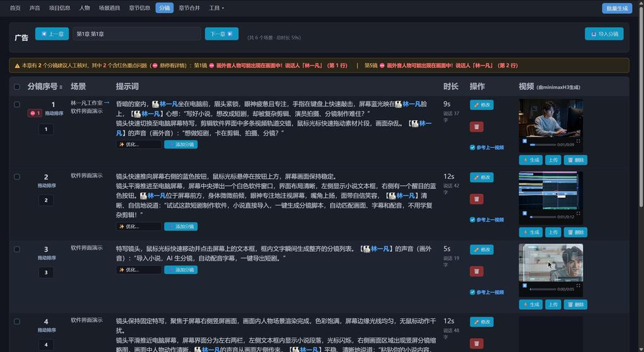Click 添加分镜 button in row 3

(x=180, y=270)
